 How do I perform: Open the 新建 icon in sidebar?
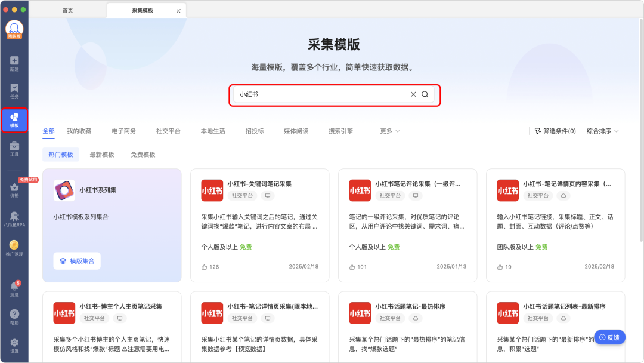pyautogui.click(x=14, y=63)
